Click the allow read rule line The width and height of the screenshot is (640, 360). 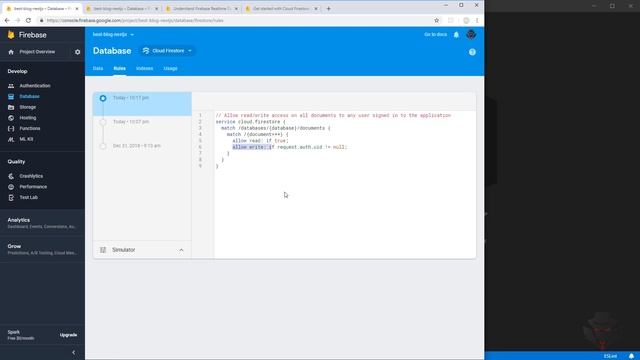click(x=260, y=141)
